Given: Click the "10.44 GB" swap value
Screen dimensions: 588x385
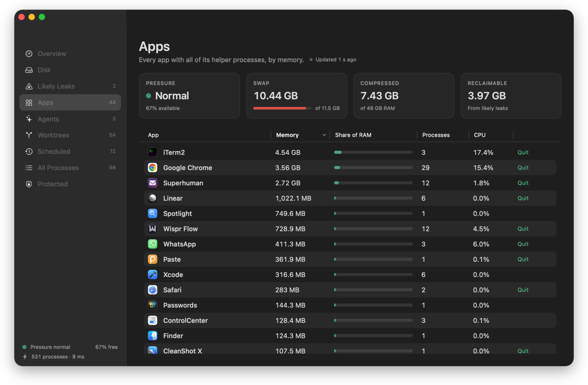Looking at the screenshot, I should tap(276, 96).
